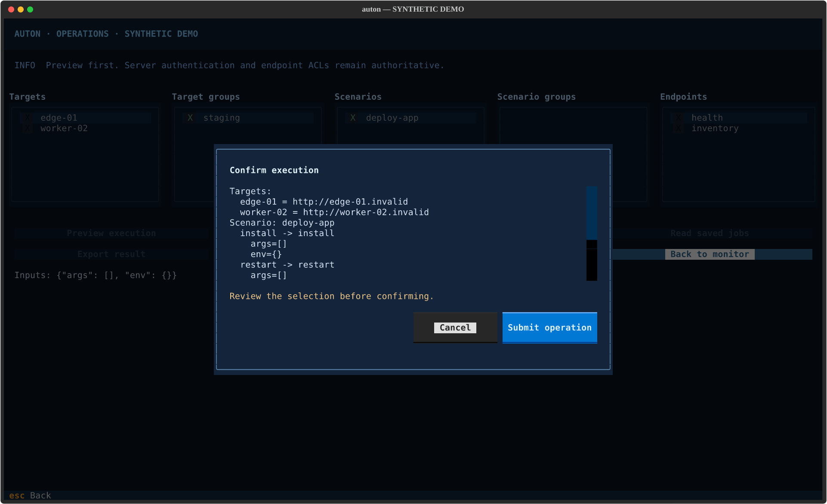Click the Inputs JSON field
This screenshot has height=504, width=827.
point(96,275)
